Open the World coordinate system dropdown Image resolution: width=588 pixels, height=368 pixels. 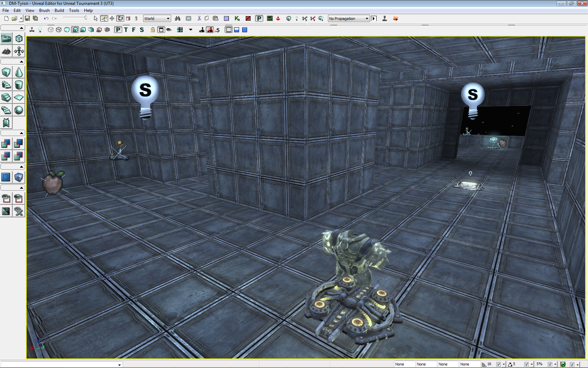tap(157, 19)
